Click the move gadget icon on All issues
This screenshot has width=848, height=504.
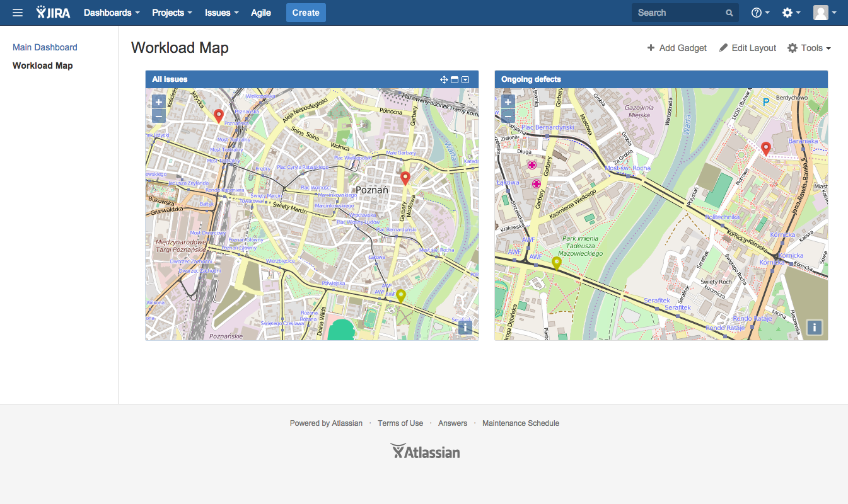click(444, 79)
